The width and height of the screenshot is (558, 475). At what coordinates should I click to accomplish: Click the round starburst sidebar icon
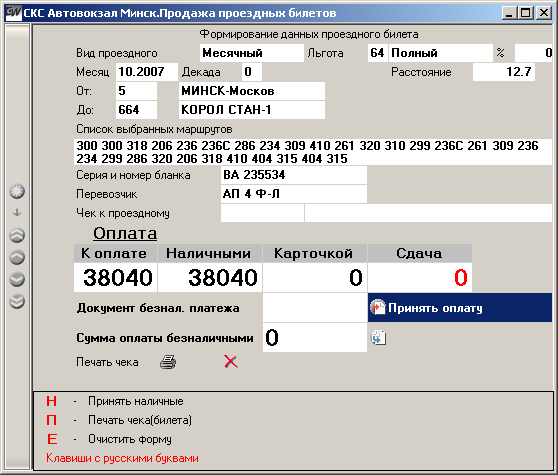click(x=17, y=191)
